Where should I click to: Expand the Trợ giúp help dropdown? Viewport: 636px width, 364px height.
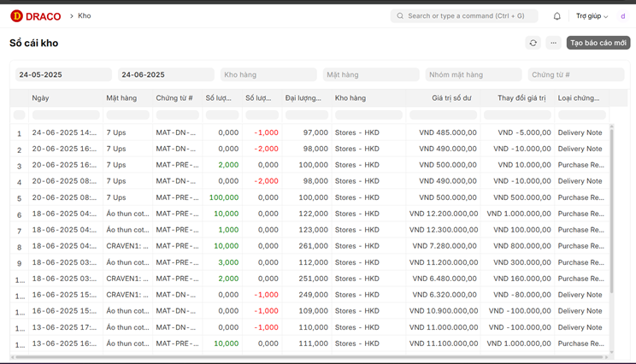click(592, 16)
